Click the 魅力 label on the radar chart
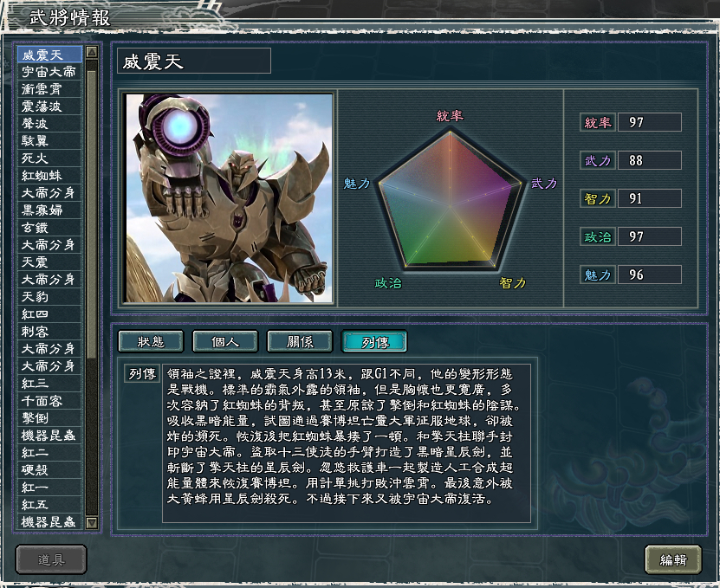The height and width of the screenshot is (588, 720). tap(357, 184)
